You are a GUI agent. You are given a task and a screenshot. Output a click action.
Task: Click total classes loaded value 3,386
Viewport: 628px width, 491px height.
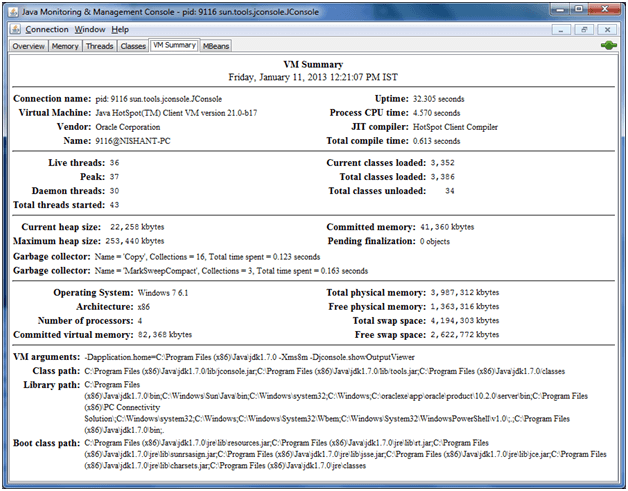tap(443, 177)
